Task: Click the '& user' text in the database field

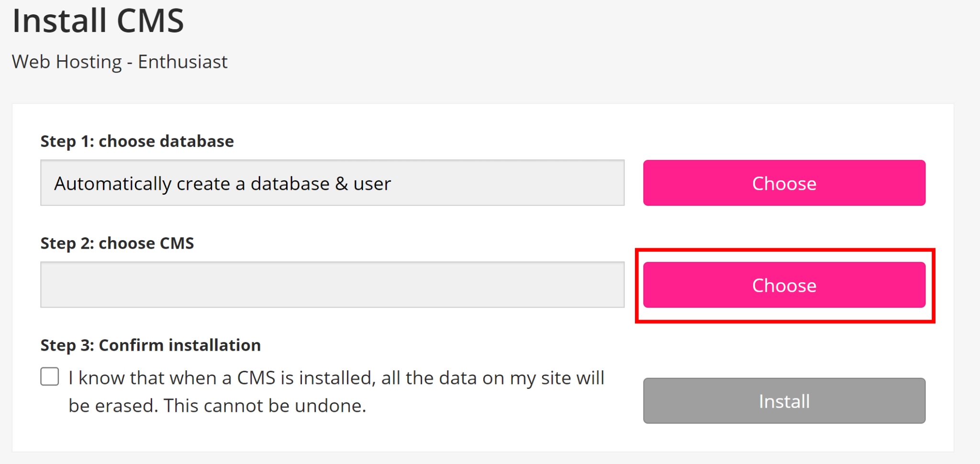Action: pyautogui.click(x=363, y=184)
